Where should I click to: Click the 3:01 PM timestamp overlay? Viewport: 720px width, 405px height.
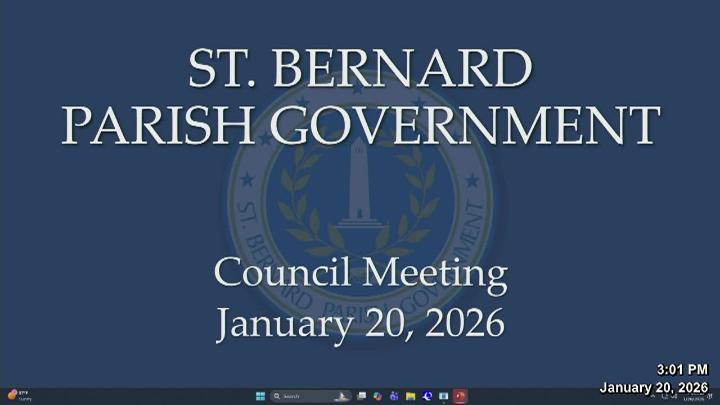tap(682, 369)
